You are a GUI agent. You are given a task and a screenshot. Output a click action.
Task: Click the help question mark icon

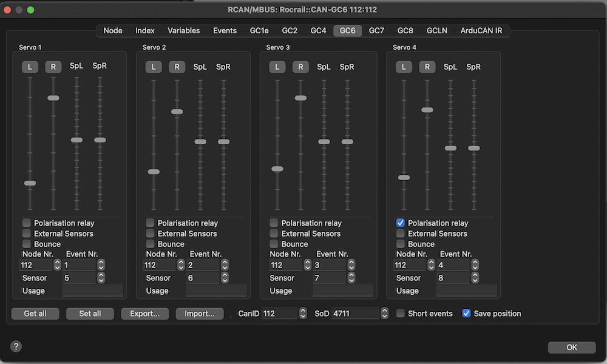point(16,346)
